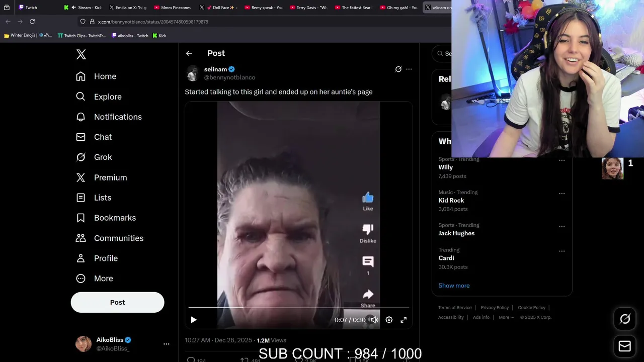644x362 pixels.
Task: Click the reply icon under post
Action: [191, 360]
